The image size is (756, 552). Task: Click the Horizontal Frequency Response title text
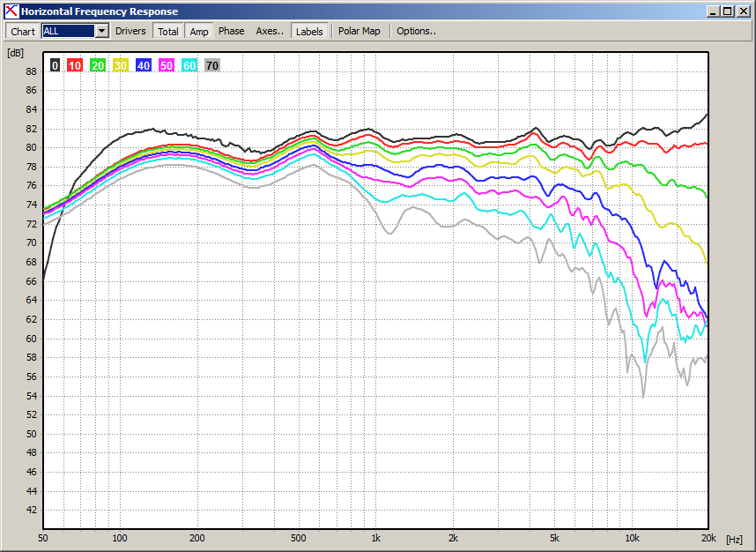click(100, 11)
